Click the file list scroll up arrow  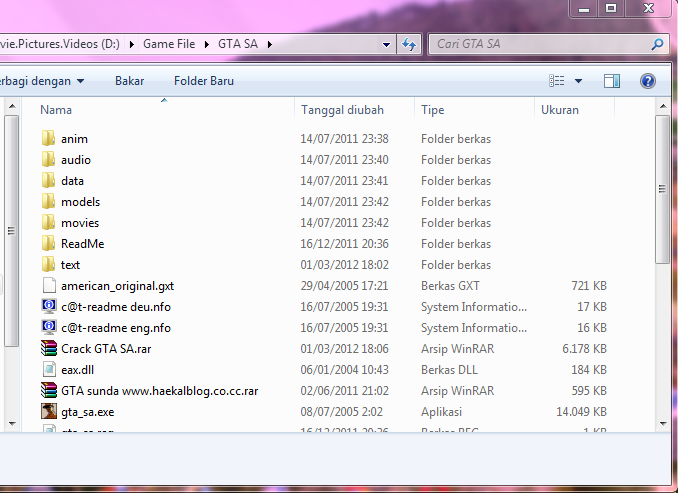[663, 106]
